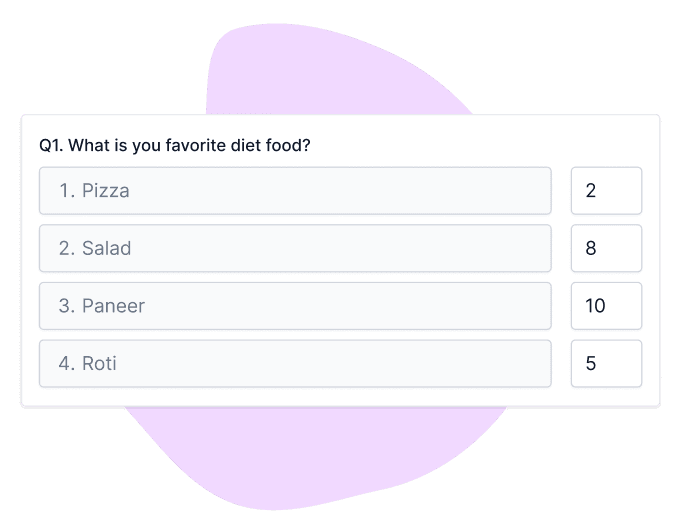This screenshot has width=682, height=521.
Task: Select the '2. Salad' option field
Action: point(294,248)
